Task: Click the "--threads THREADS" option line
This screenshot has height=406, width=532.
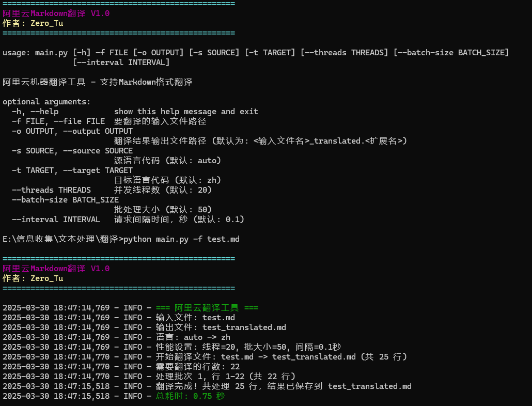Action: pyautogui.click(x=112, y=190)
